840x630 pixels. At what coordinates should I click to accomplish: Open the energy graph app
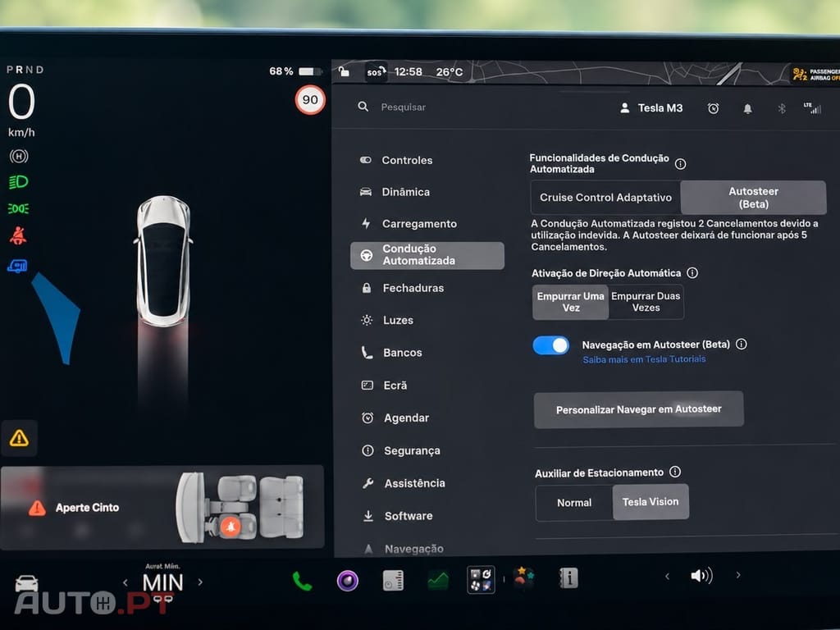(438, 580)
